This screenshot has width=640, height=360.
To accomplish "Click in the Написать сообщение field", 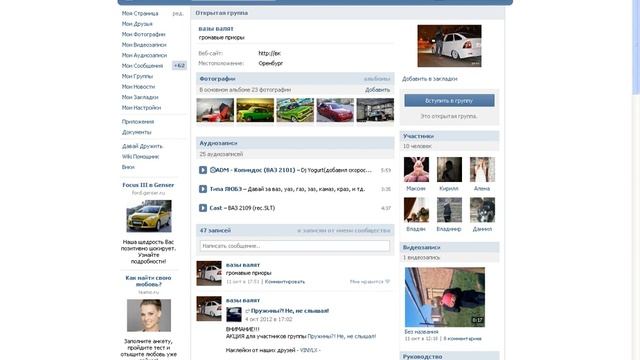I will 295,246.
